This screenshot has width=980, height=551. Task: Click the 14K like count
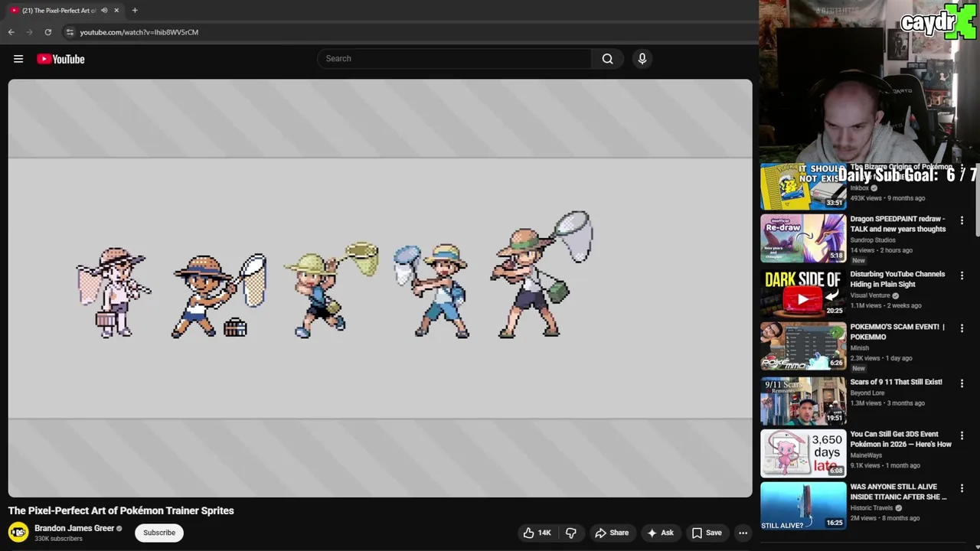tap(544, 533)
